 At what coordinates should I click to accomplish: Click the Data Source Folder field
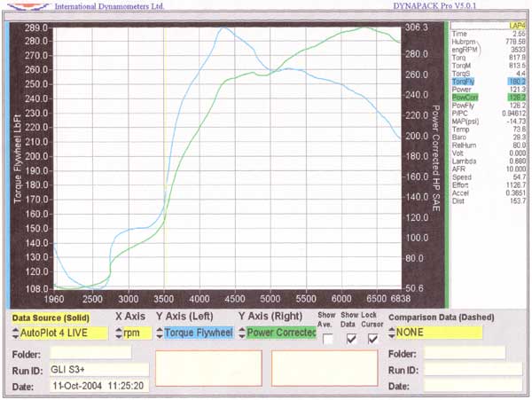(x=90, y=353)
